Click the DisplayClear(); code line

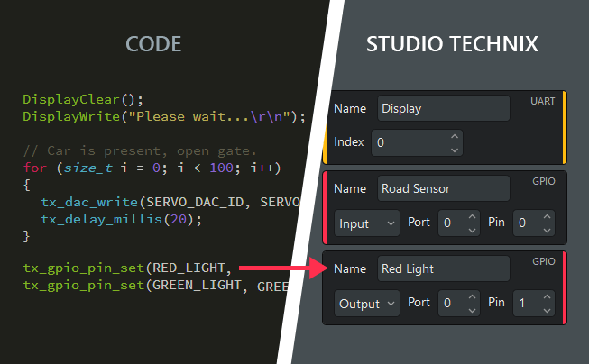(x=83, y=99)
